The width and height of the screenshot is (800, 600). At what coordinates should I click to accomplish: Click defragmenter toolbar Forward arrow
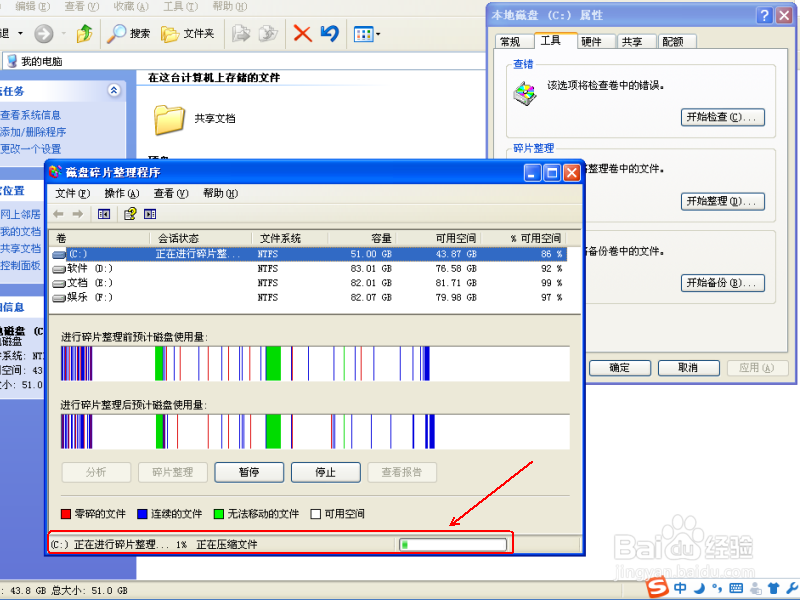click(78, 214)
